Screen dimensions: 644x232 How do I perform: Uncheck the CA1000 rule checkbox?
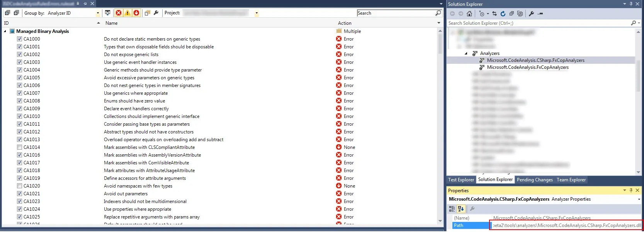tap(19, 39)
